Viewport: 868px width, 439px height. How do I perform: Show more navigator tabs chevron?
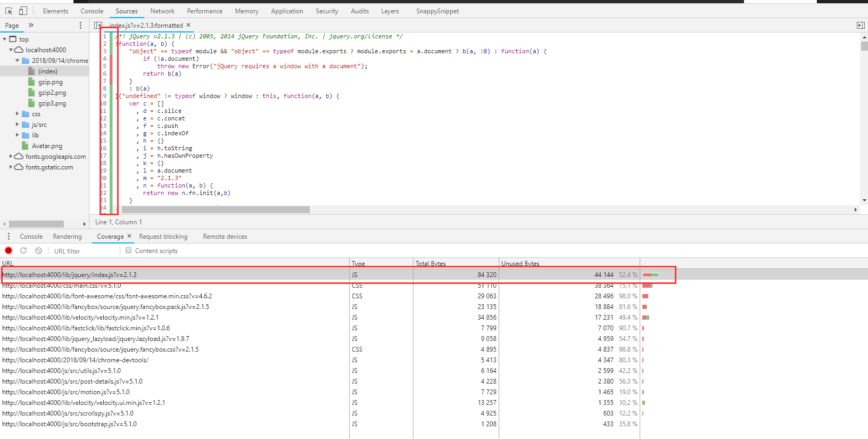click(x=31, y=25)
